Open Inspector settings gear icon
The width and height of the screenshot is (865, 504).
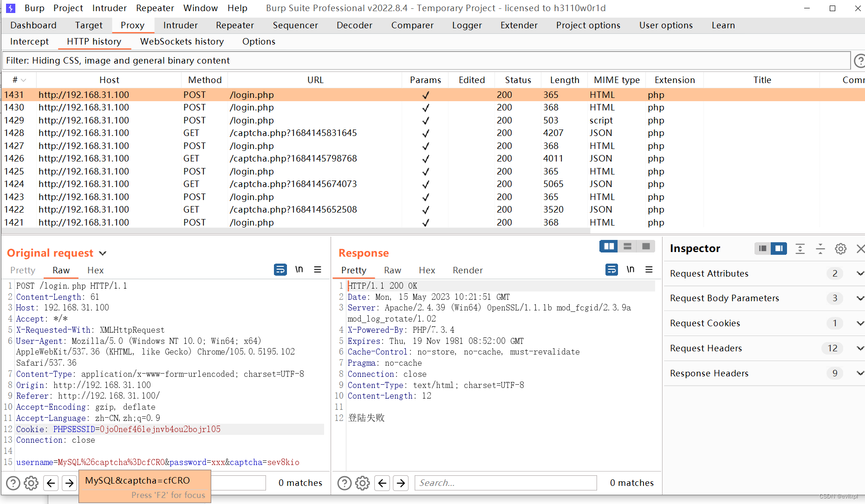840,249
